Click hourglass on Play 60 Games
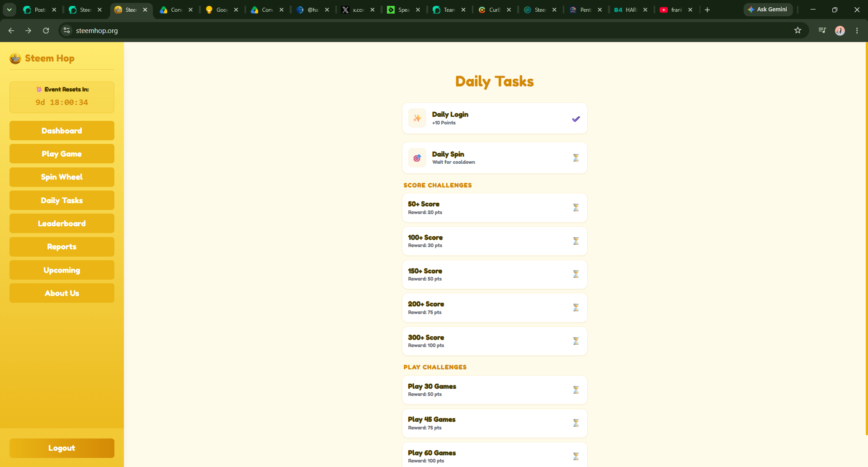 [x=576, y=456]
